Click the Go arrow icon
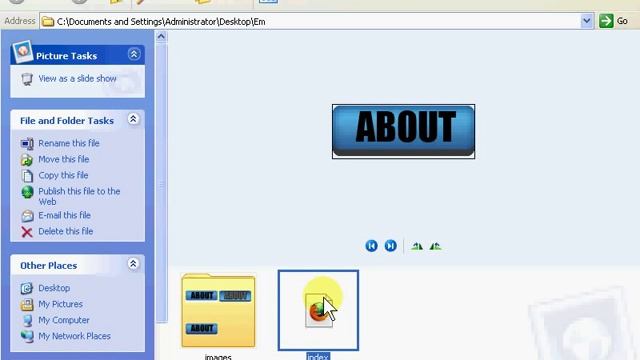 click(606, 21)
